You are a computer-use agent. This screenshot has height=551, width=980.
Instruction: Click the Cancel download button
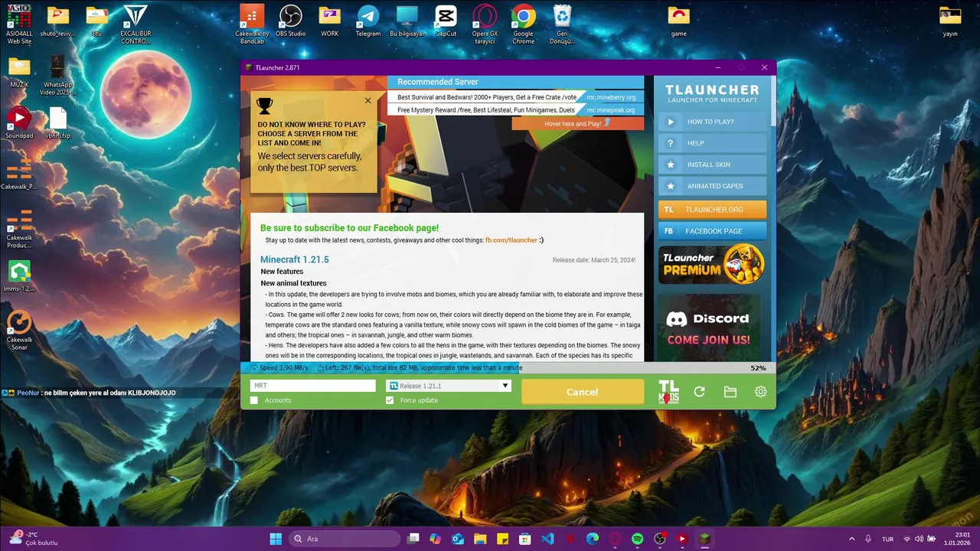tap(583, 392)
